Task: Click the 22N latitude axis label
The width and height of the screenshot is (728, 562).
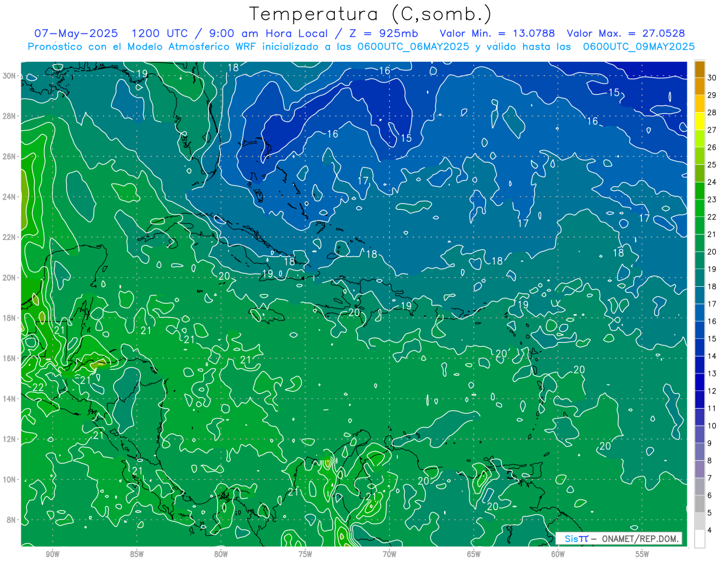Action: (10, 237)
